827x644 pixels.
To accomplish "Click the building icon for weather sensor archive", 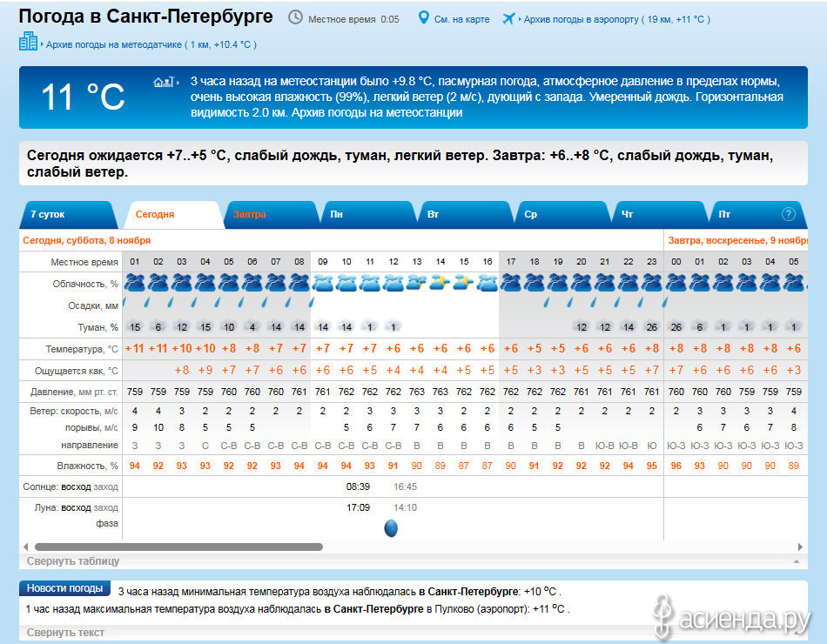I will (x=29, y=41).
